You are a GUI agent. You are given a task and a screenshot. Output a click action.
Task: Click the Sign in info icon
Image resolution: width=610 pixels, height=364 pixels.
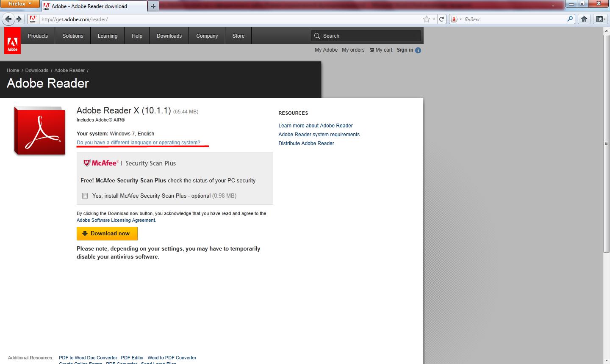418,50
